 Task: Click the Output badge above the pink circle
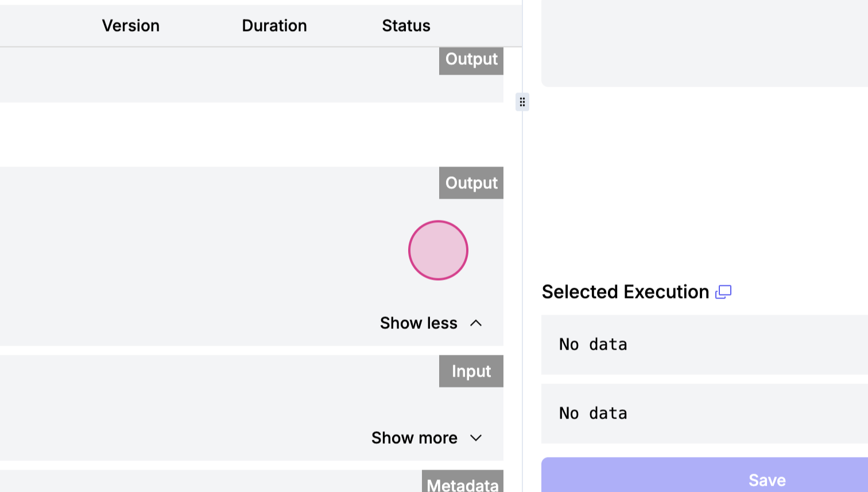[x=471, y=183]
